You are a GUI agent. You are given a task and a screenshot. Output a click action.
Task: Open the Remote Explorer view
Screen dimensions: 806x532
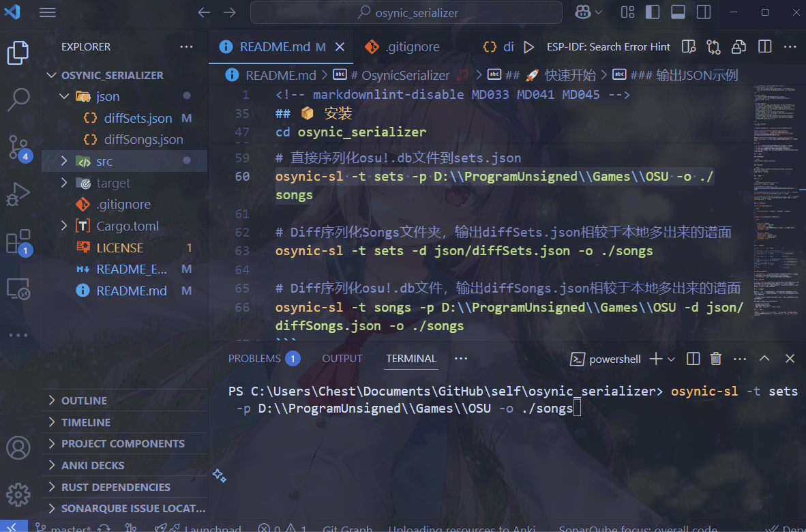tap(18, 289)
